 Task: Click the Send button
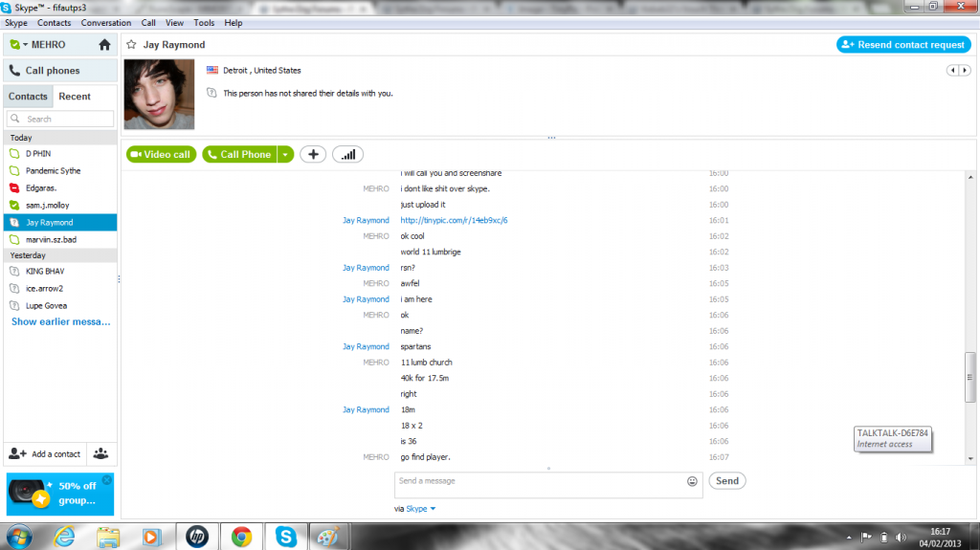[727, 480]
